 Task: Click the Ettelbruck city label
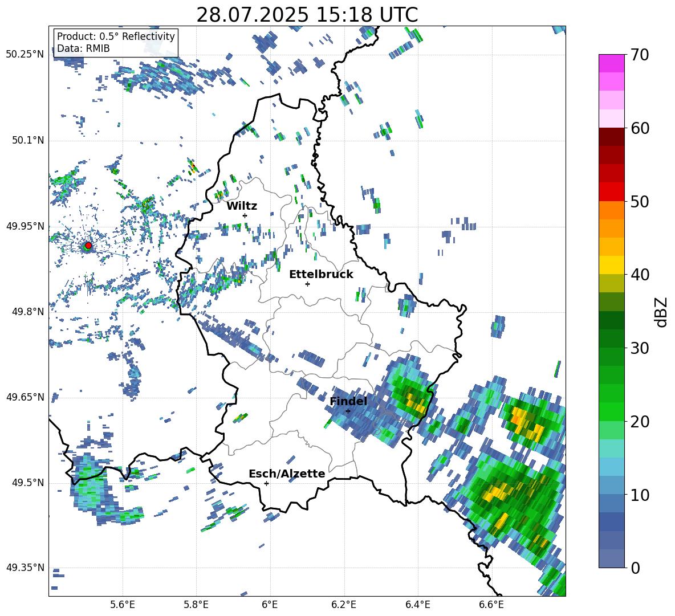click(321, 275)
